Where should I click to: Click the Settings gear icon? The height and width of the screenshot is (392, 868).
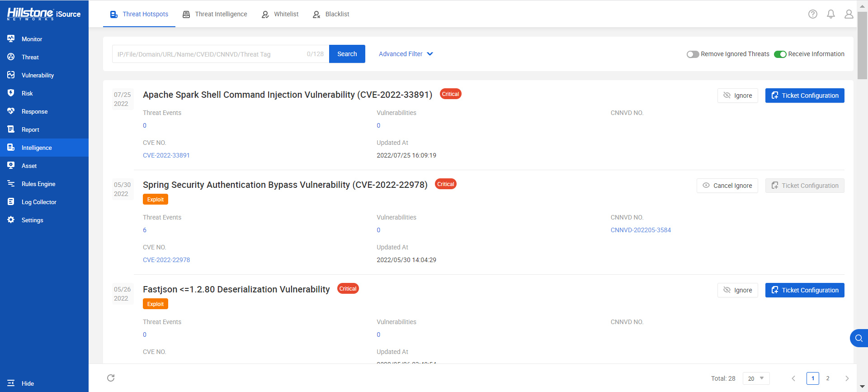[x=11, y=220]
